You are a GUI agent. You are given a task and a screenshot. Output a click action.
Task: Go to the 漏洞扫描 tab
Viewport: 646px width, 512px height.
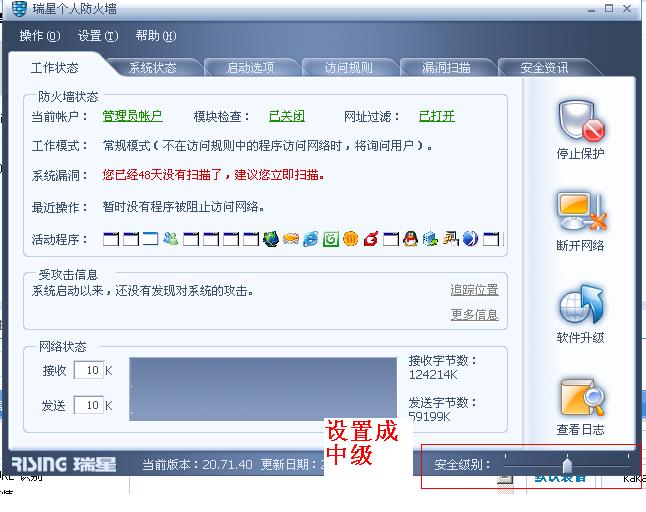click(x=446, y=68)
